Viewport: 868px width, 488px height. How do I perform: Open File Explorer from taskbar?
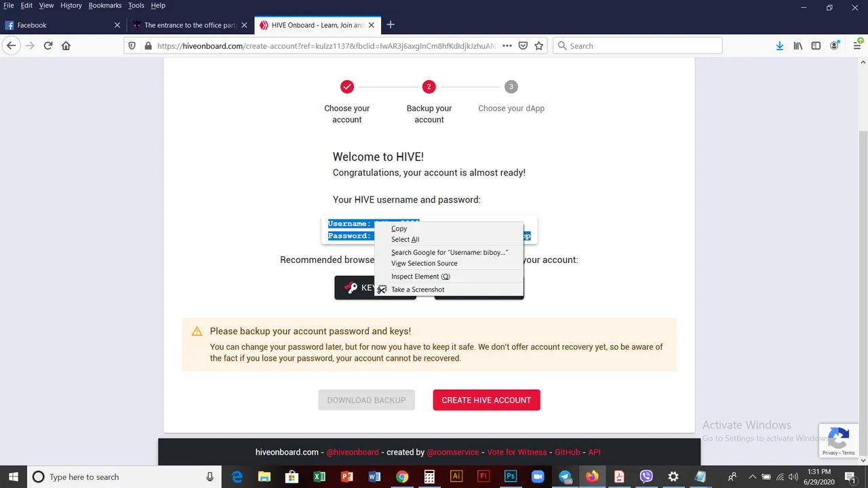pos(264,476)
